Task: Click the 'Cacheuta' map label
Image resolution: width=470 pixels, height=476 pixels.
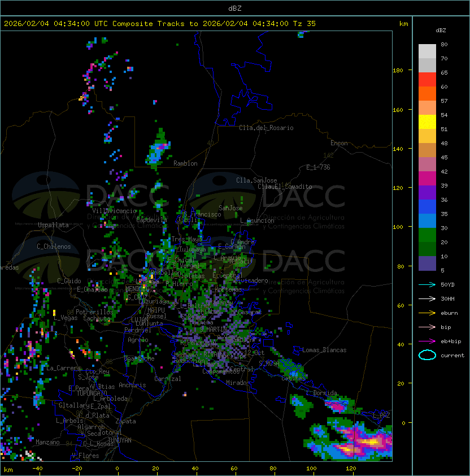Action: pyautogui.click(x=97, y=318)
